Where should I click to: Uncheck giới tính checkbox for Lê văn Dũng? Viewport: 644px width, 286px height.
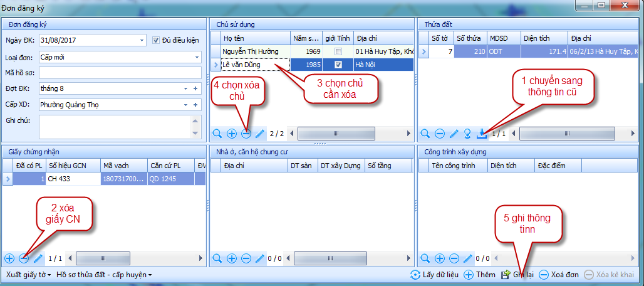click(x=338, y=65)
